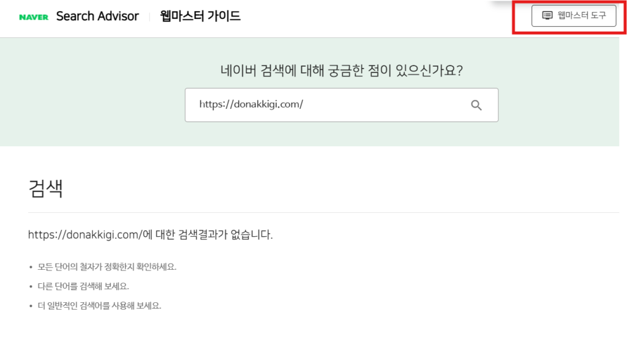This screenshot has width=627, height=364.
Task: Click the 검색 page heading
Action: (x=45, y=188)
